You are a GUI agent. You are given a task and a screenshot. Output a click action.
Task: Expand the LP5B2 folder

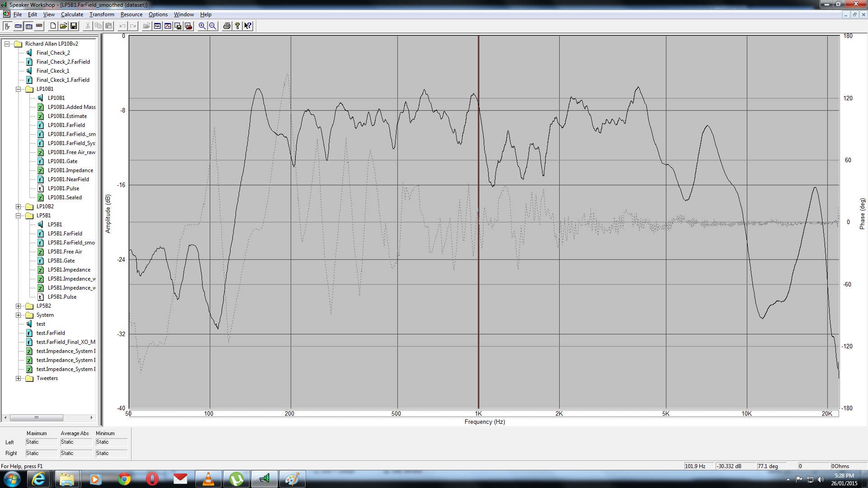[x=19, y=306]
